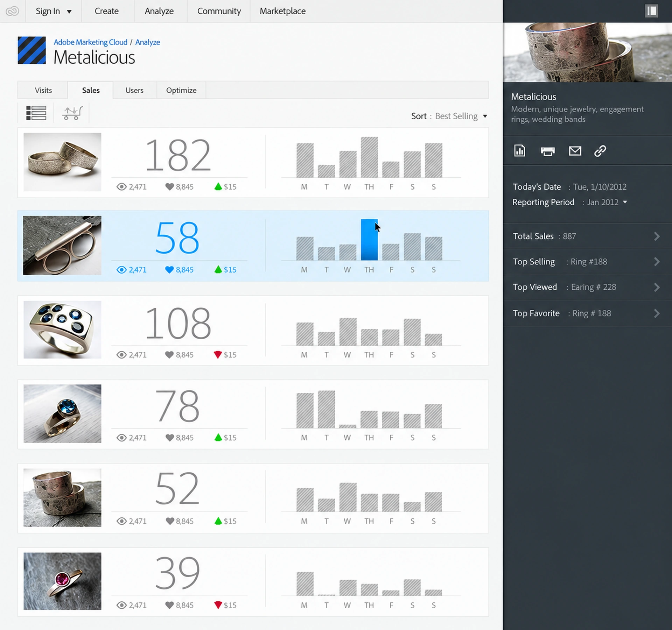Open the pink gemstone ring thumbnail
This screenshot has height=630, width=672.
(62, 581)
